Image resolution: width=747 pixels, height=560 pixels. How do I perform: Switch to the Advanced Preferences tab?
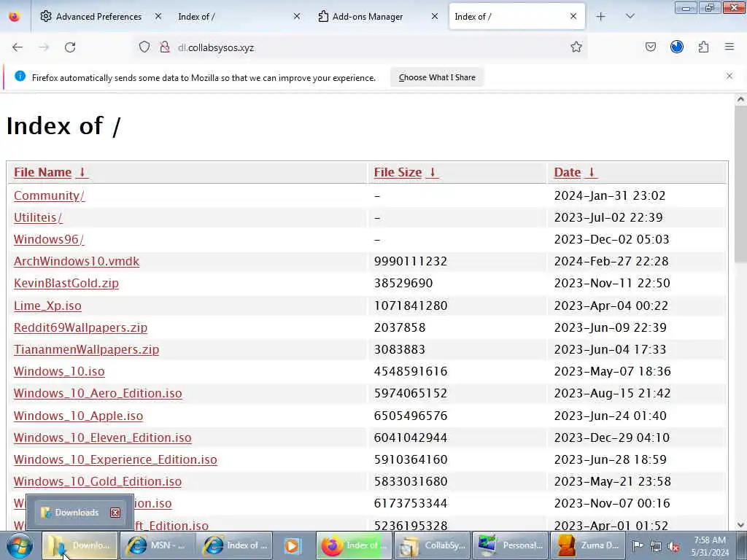[x=101, y=17]
